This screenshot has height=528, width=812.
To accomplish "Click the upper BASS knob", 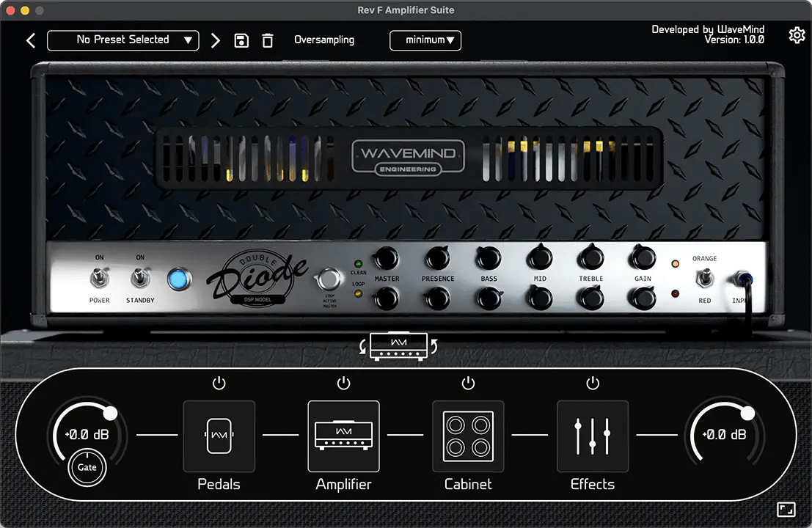I will click(x=489, y=258).
